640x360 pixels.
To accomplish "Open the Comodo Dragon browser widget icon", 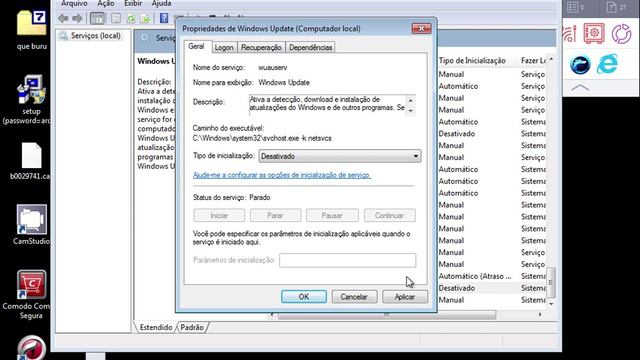I will point(580,64).
